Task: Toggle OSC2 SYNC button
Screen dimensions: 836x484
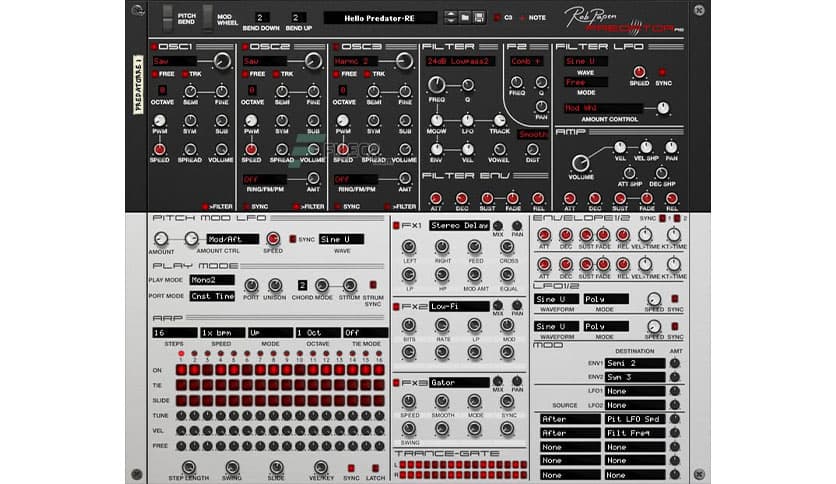Action: coord(246,206)
